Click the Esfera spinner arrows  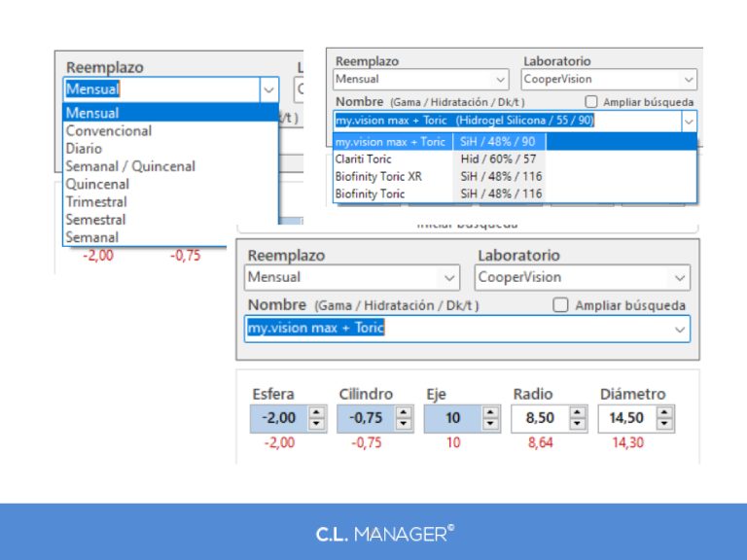[317, 419]
